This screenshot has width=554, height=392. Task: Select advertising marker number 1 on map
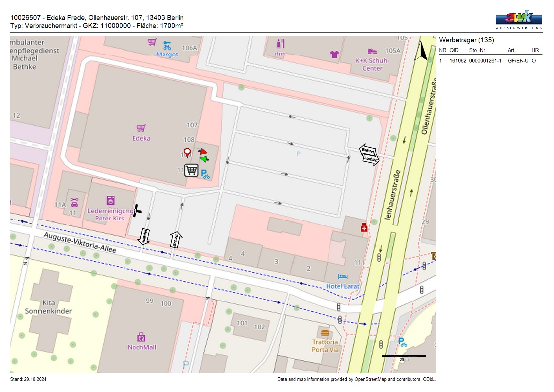click(137, 211)
